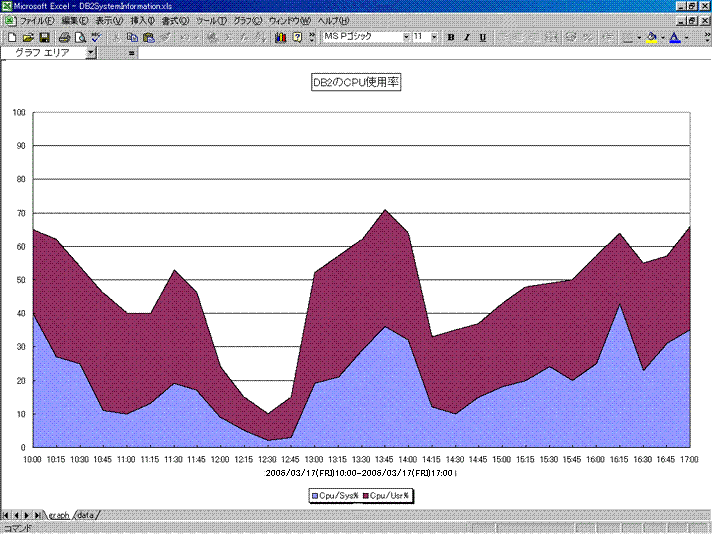
Task: Expand more standard toolbar buttons chevron
Action: (x=312, y=37)
